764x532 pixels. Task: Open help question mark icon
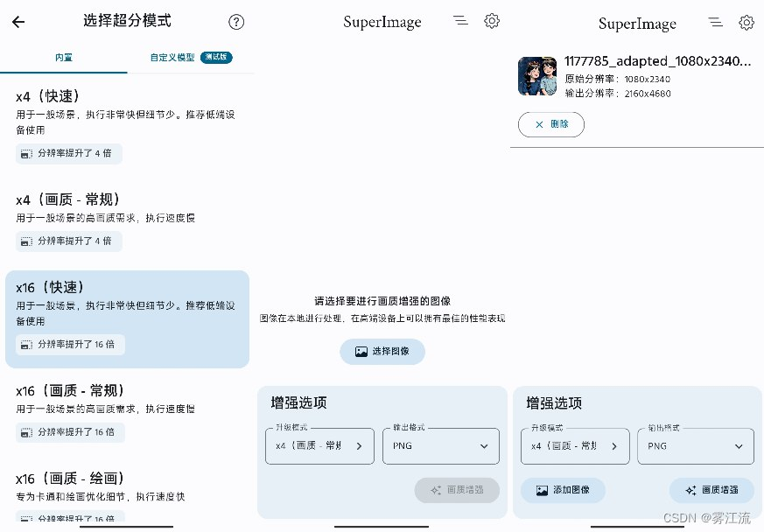coord(236,22)
